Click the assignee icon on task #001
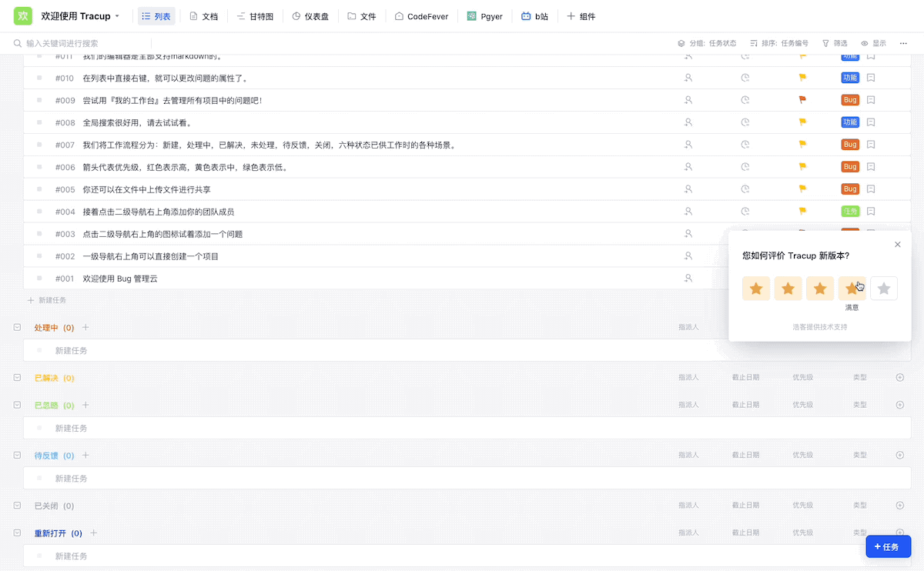 coord(688,278)
